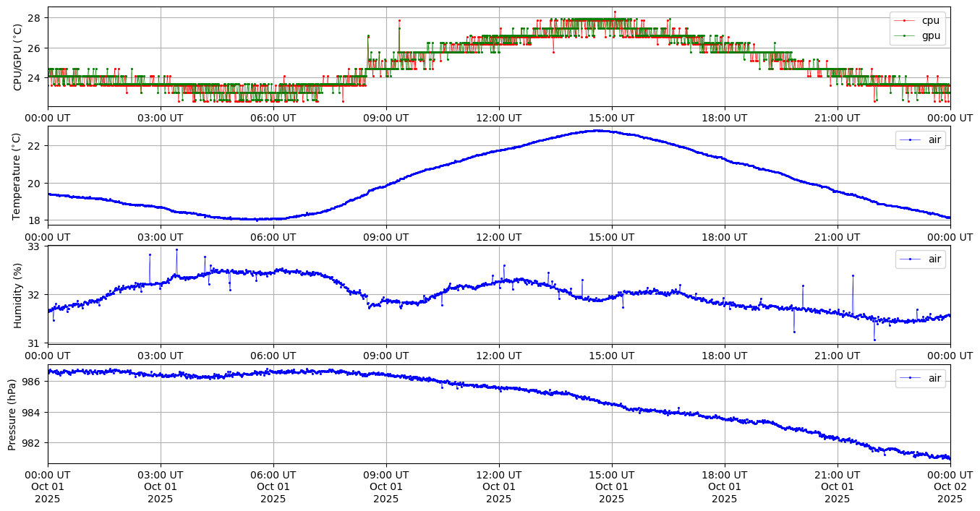Click 09:00 UT tick under CPU/GPU plot
The height and width of the screenshot is (511, 980).
pos(385,118)
